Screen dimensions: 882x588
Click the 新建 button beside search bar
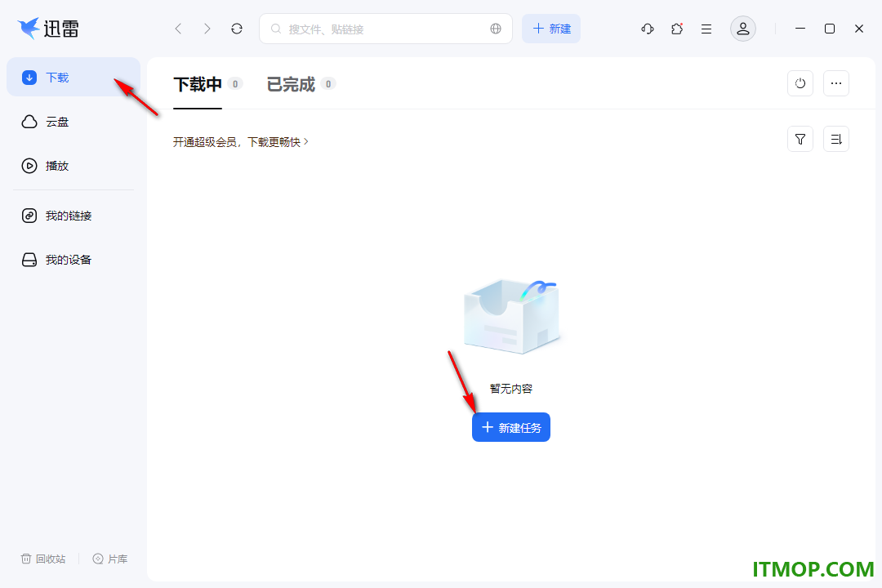coord(551,29)
